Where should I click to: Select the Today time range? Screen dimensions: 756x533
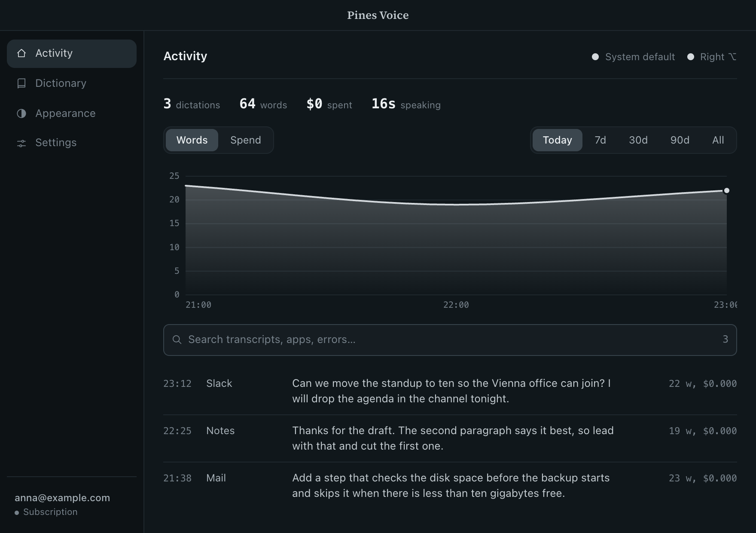click(x=558, y=140)
